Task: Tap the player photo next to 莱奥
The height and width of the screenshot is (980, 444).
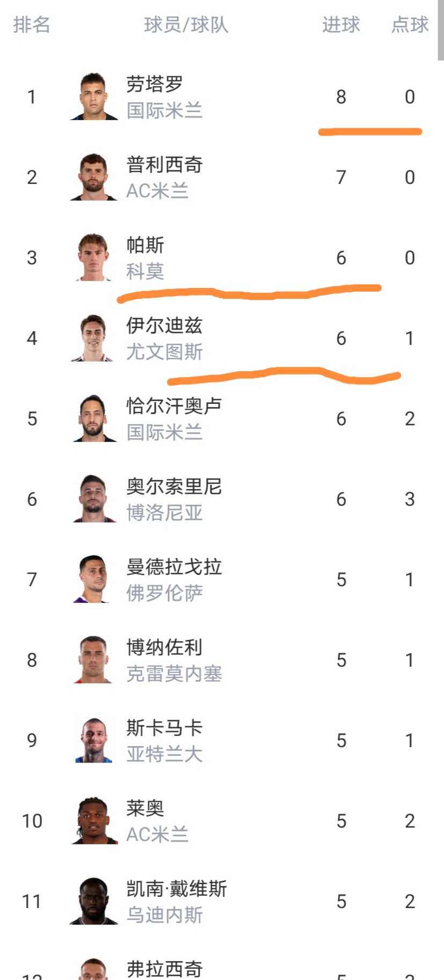Action: pos(94,821)
